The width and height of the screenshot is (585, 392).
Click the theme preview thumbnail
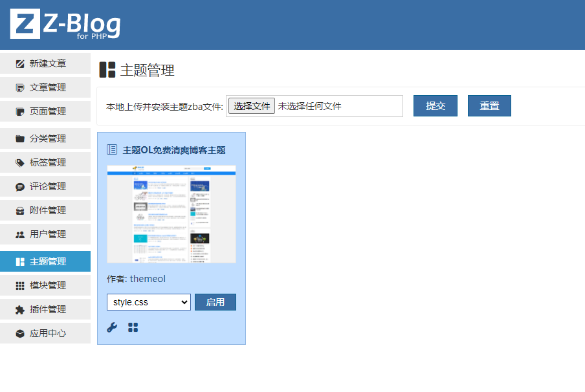(x=171, y=214)
